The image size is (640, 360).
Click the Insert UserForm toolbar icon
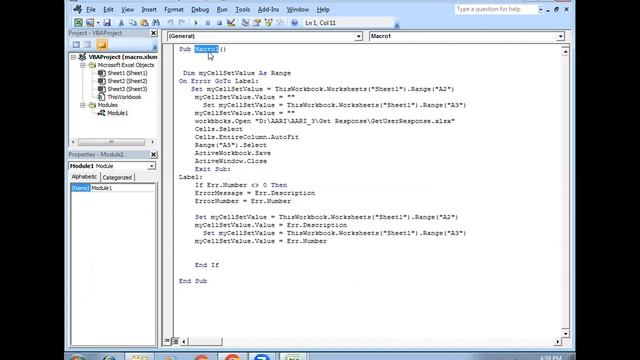point(90,23)
